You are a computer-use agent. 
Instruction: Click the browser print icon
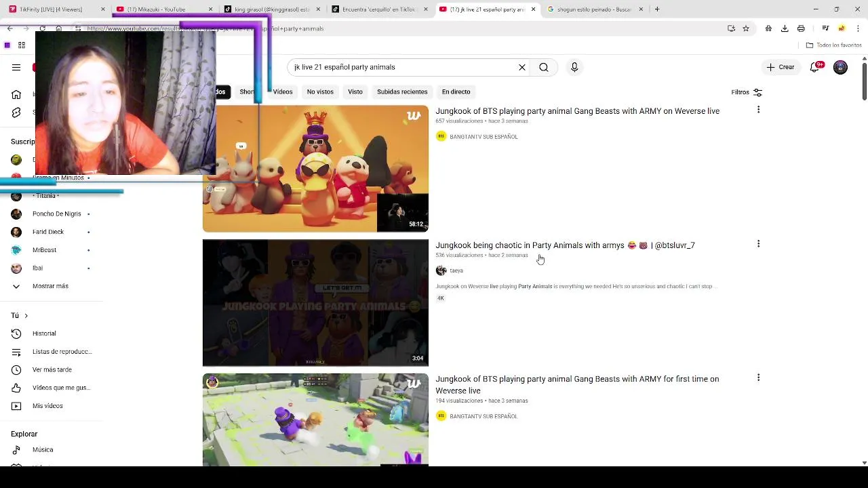[801, 28]
